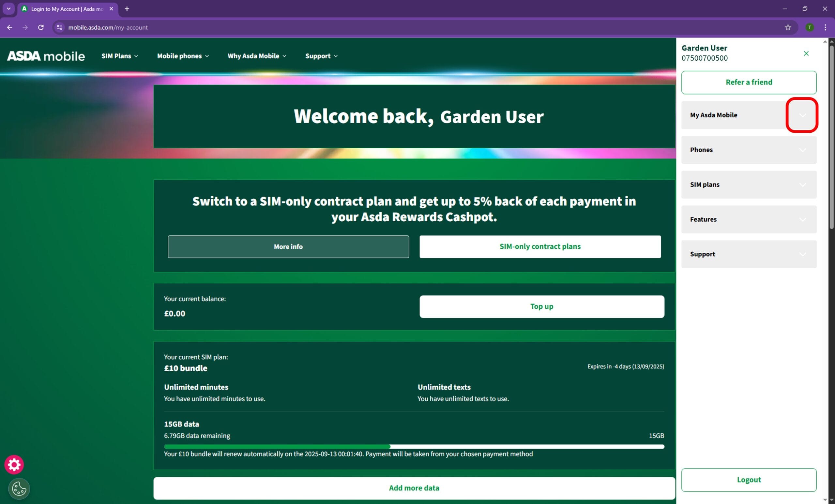Click the Logout button
This screenshot has width=835, height=504.
click(x=749, y=480)
